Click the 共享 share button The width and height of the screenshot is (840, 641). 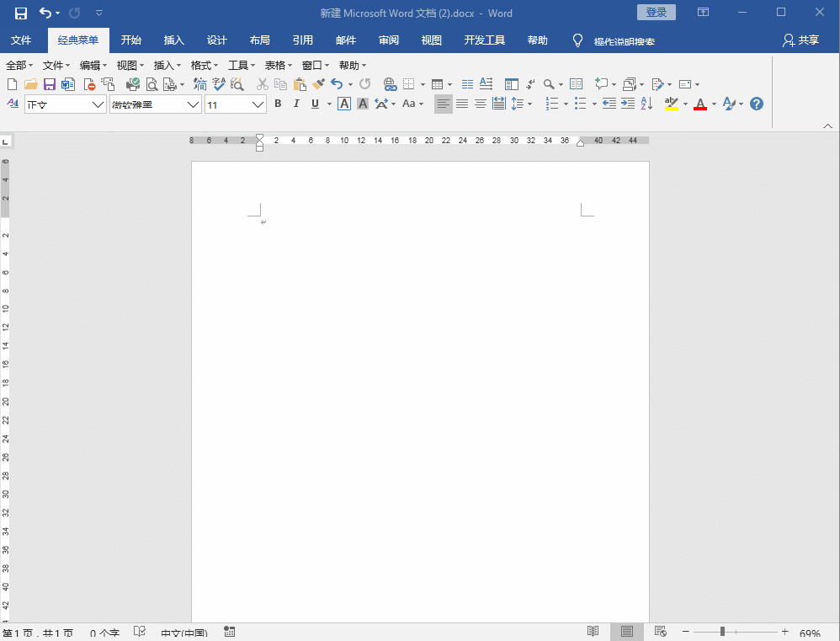pyautogui.click(x=801, y=40)
